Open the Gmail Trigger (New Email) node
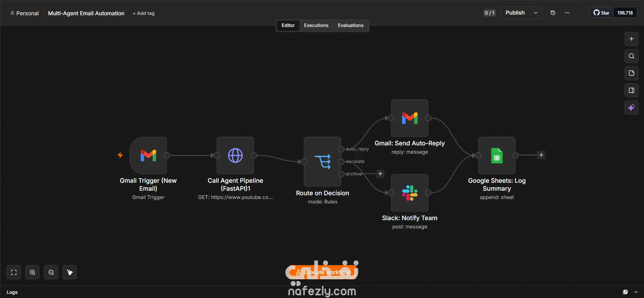The height and width of the screenshot is (298, 644). [x=148, y=155]
